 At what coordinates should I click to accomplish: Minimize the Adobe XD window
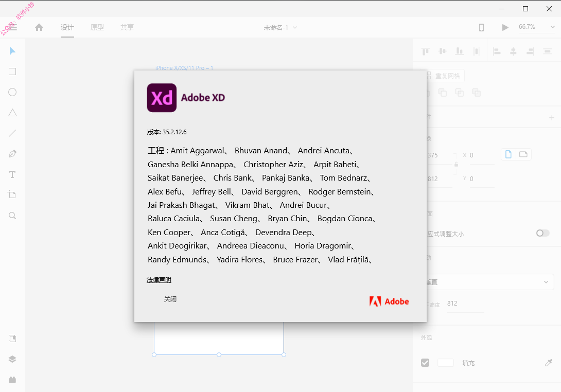tap(502, 9)
